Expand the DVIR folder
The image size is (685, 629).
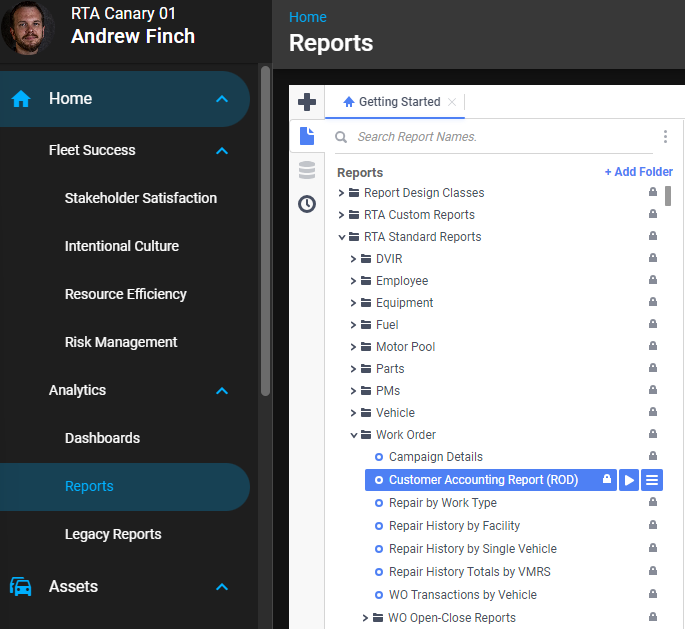[x=354, y=259]
